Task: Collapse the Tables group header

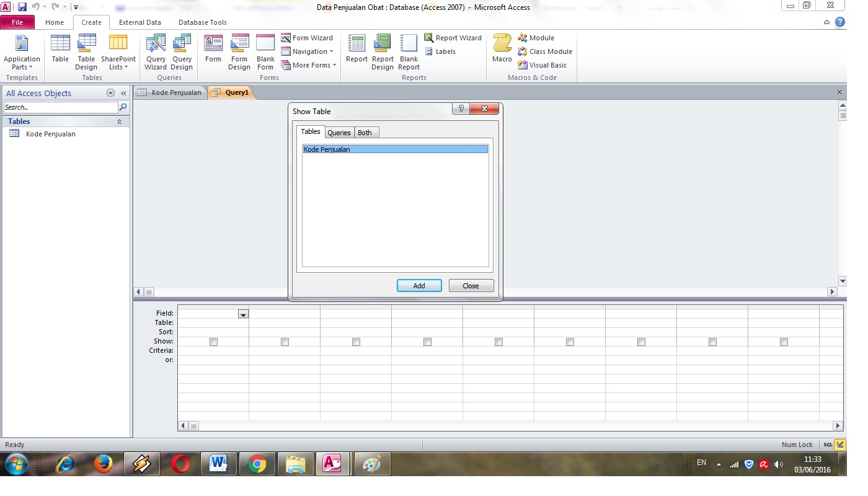Action: pyautogui.click(x=119, y=122)
